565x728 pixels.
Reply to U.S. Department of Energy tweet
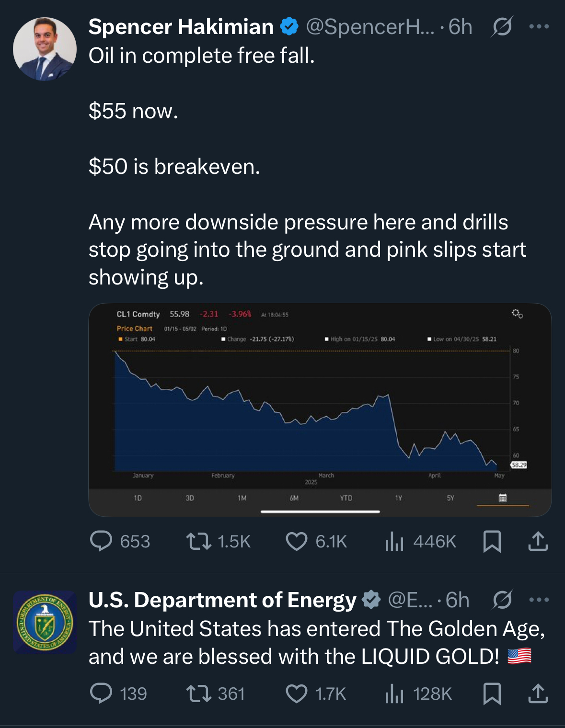pyautogui.click(x=101, y=694)
